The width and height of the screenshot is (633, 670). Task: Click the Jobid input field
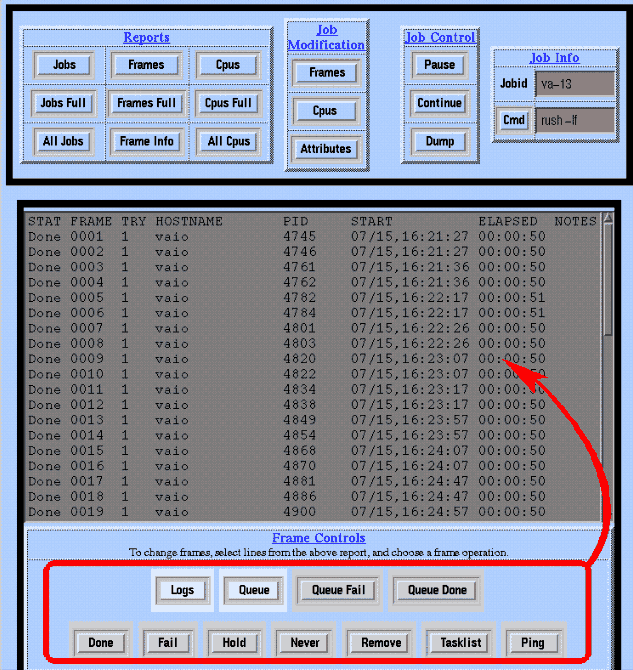tap(574, 84)
